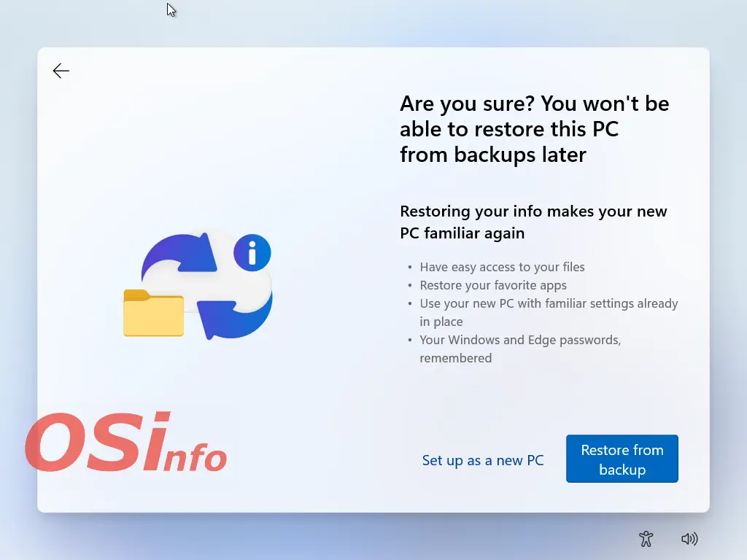Screen dimensions: 747x560
Task: Click the back arrow icon
Action: click(61, 71)
